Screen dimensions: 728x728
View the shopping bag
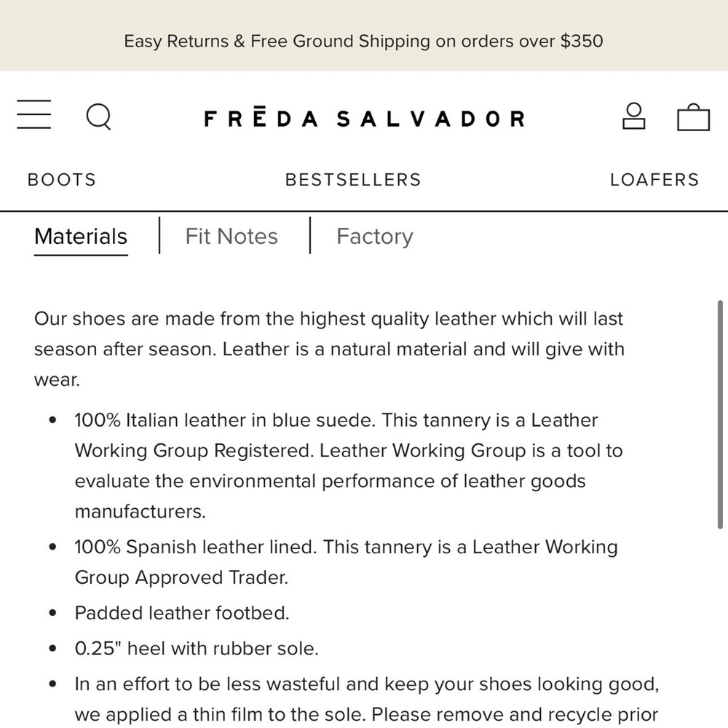(693, 117)
